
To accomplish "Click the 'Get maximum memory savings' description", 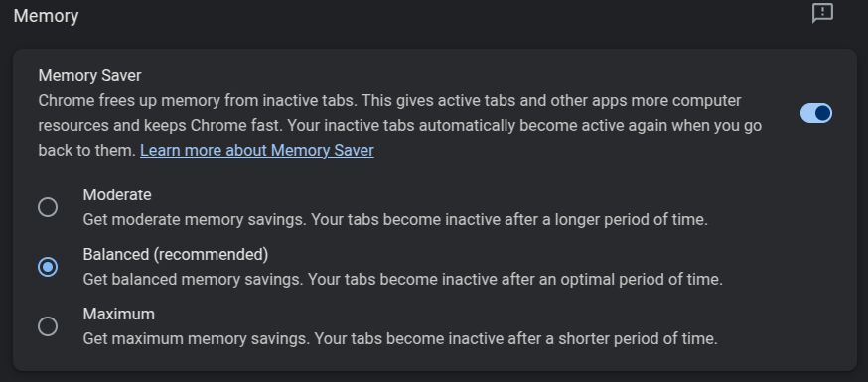I will click(x=400, y=338).
